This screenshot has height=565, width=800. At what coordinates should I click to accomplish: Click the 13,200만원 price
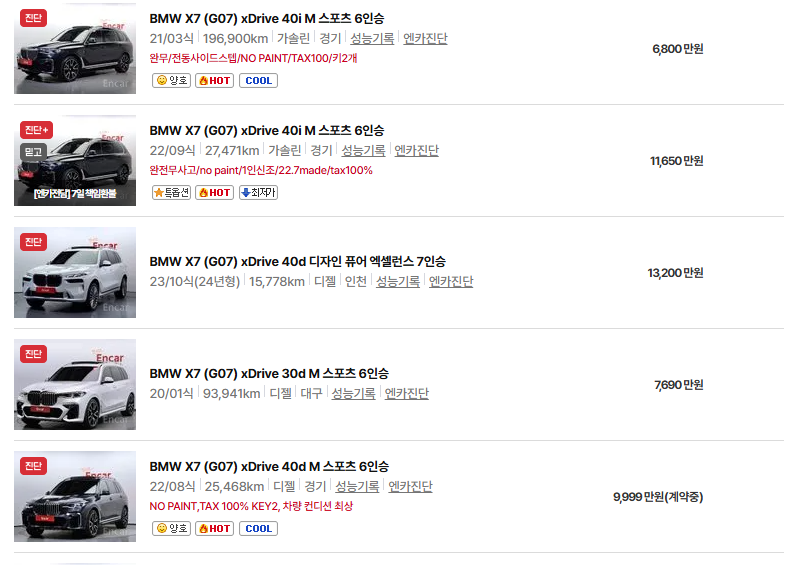coord(676,273)
